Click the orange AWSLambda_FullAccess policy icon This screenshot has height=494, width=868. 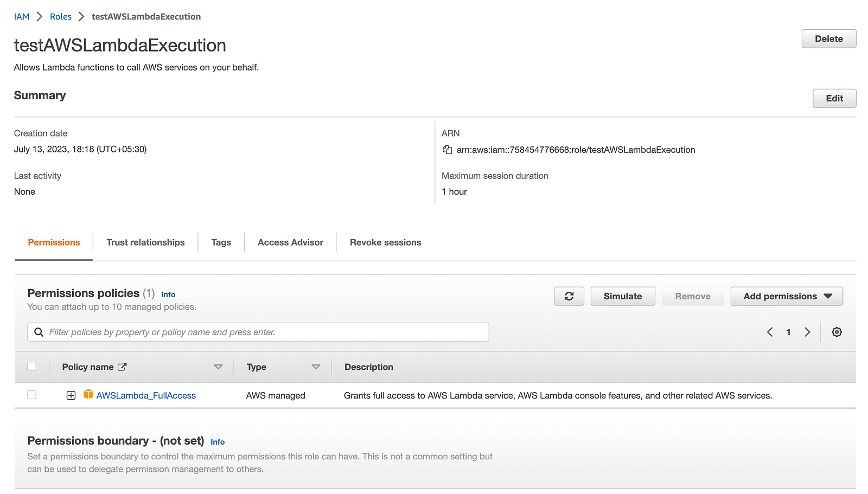pos(88,394)
